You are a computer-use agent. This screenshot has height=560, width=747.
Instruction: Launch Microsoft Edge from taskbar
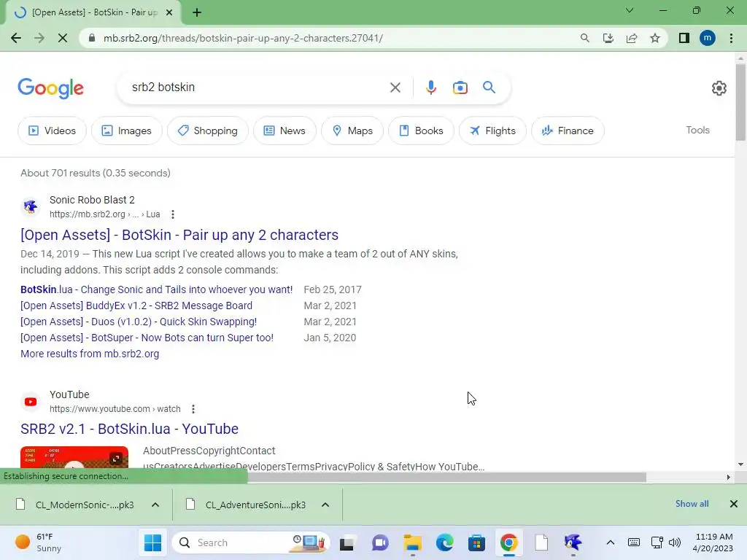click(x=444, y=542)
